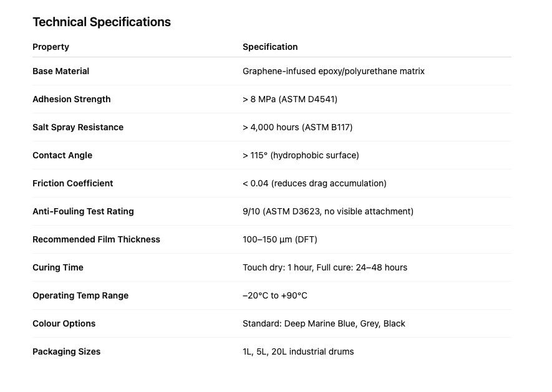This screenshot has width=552, height=392.
Task: Click the '100–150 µm (DFT)' value
Action: [279, 239]
